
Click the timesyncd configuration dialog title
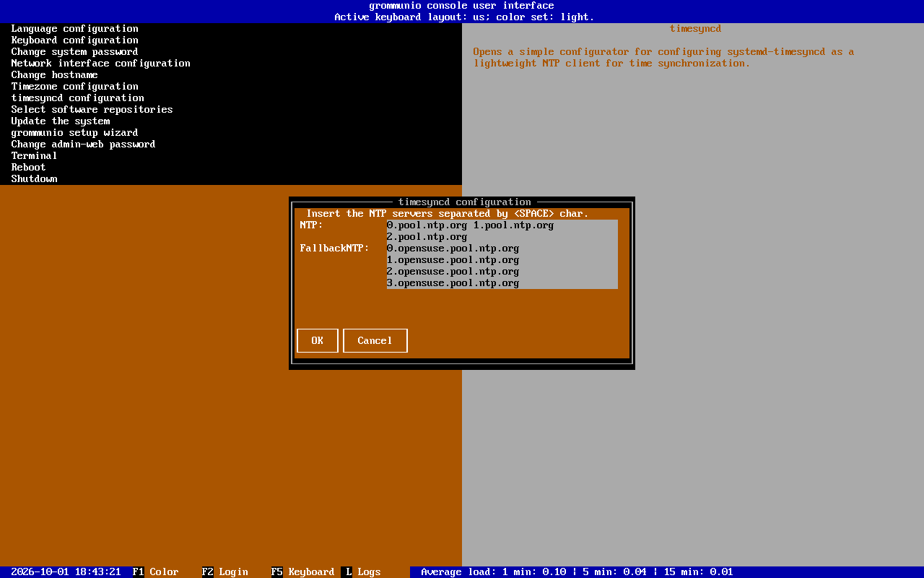[x=465, y=202]
